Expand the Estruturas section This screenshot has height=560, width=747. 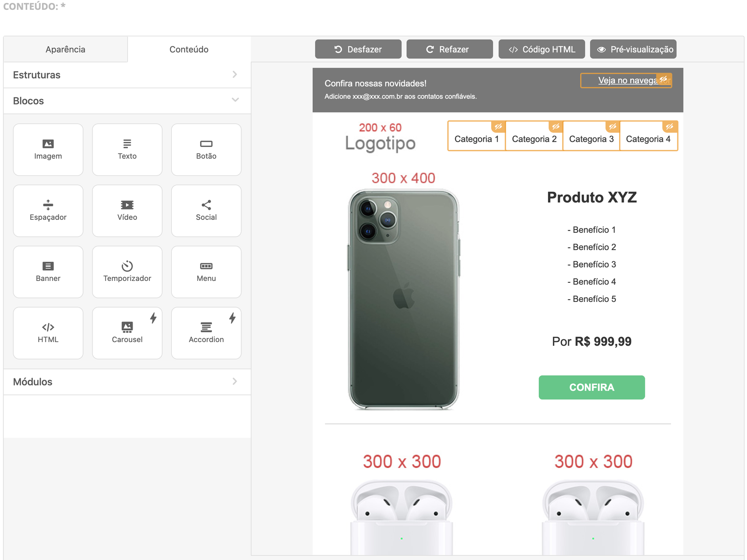coord(127,75)
